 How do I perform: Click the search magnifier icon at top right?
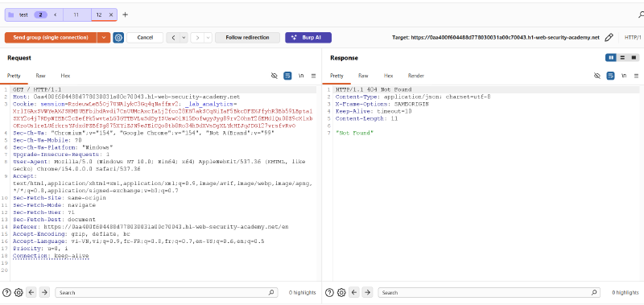click(641, 14)
